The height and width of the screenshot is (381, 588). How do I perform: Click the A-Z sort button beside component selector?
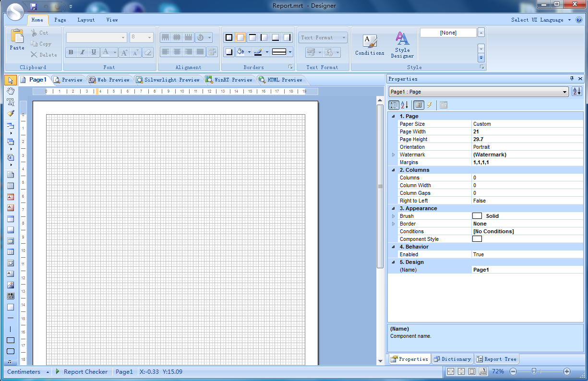point(576,92)
